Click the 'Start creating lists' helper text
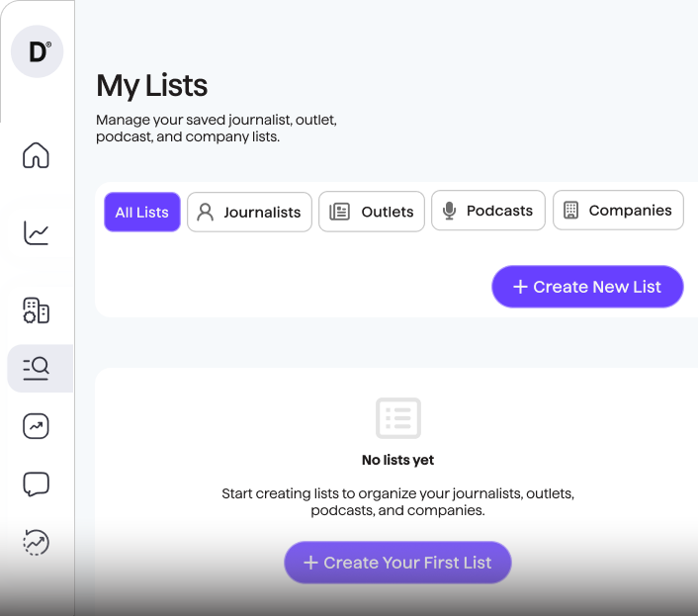Viewport: 698px width, 616px height. [397, 501]
